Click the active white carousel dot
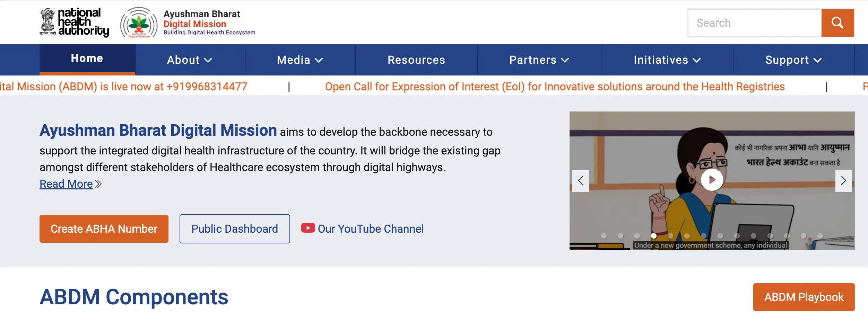The image size is (868, 322). click(x=654, y=236)
